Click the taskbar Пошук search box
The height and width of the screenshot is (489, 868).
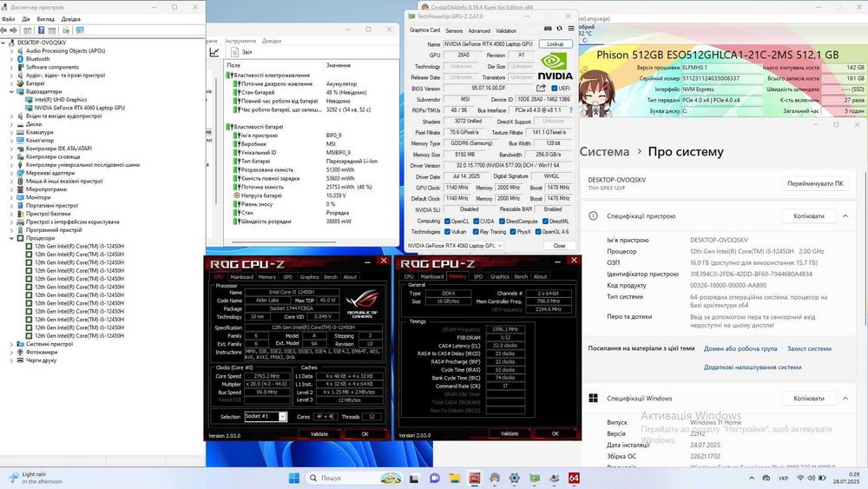tap(354, 478)
